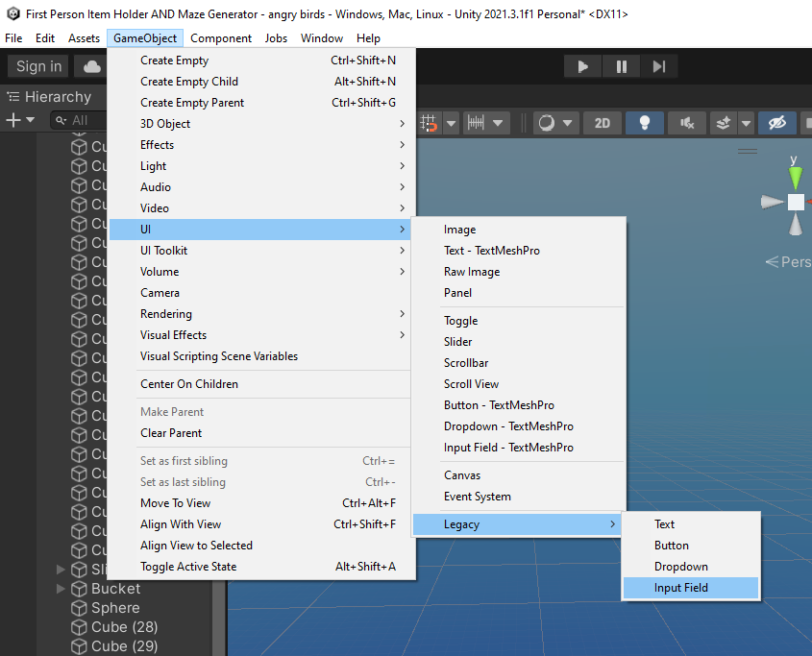Open the Help menu

[368, 38]
